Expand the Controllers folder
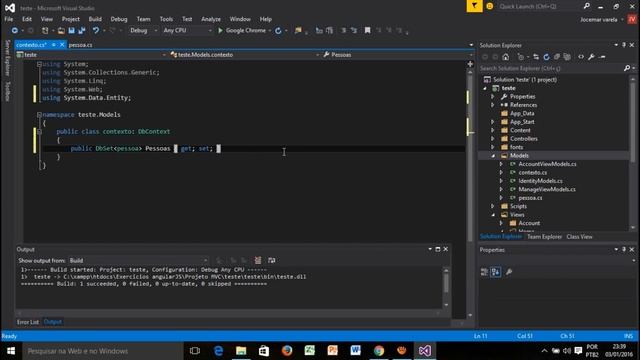This screenshot has height=360, width=640. coord(493,139)
